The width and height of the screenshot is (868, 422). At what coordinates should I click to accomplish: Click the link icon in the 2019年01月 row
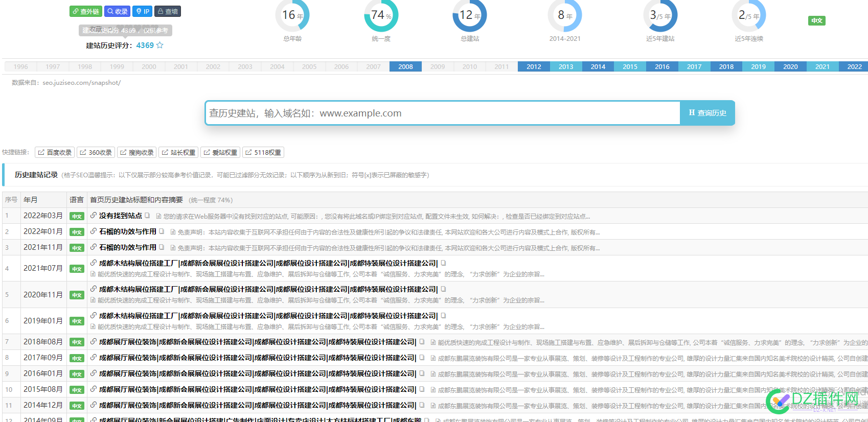(x=94, y=316)
